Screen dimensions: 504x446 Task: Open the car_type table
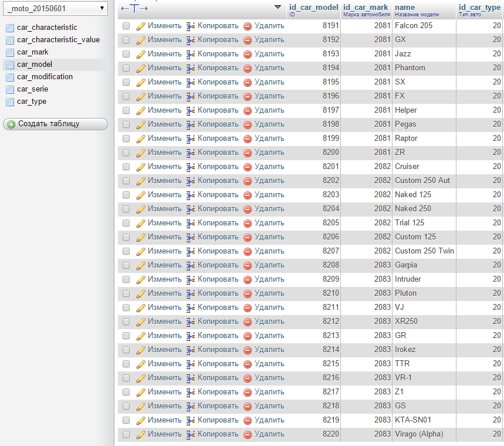[x=32, y=102]
